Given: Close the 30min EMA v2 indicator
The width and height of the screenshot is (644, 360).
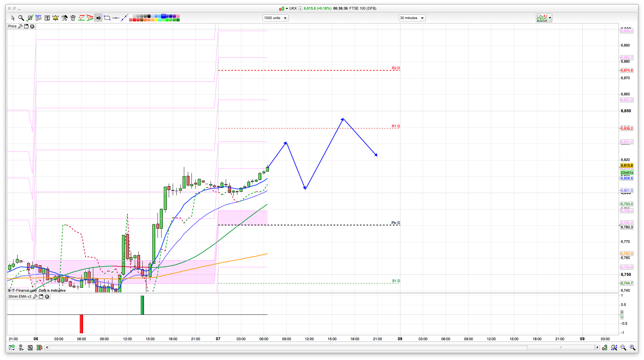Looking at the screenshot, I should [47, 297].
